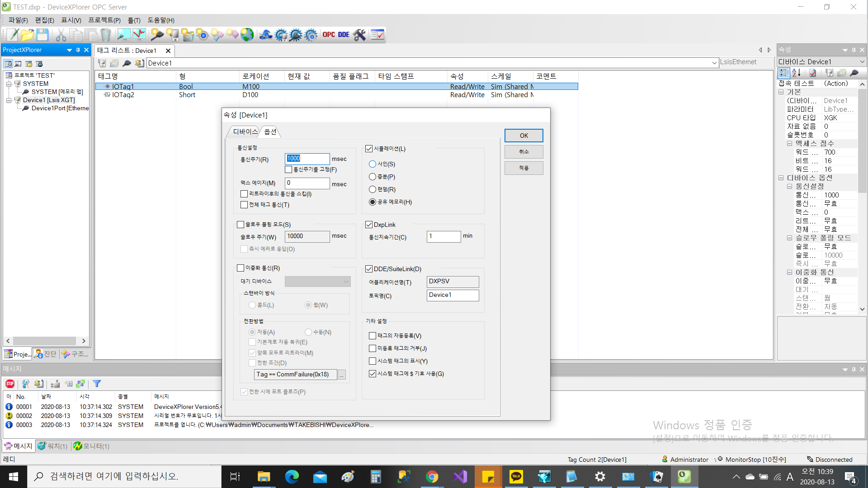Select the IOTag2 row

(336, 95)
